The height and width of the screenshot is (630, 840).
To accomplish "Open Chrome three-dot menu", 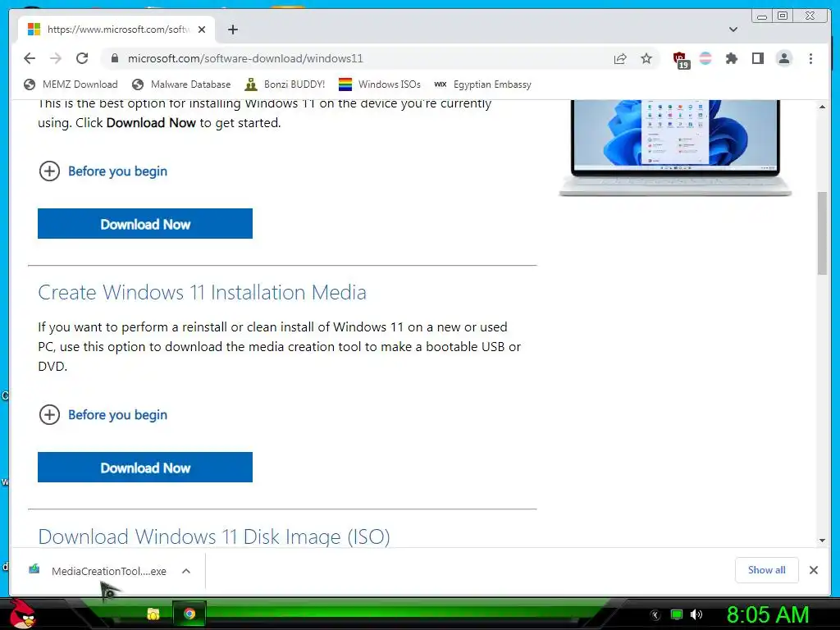I will coord(810,58).
